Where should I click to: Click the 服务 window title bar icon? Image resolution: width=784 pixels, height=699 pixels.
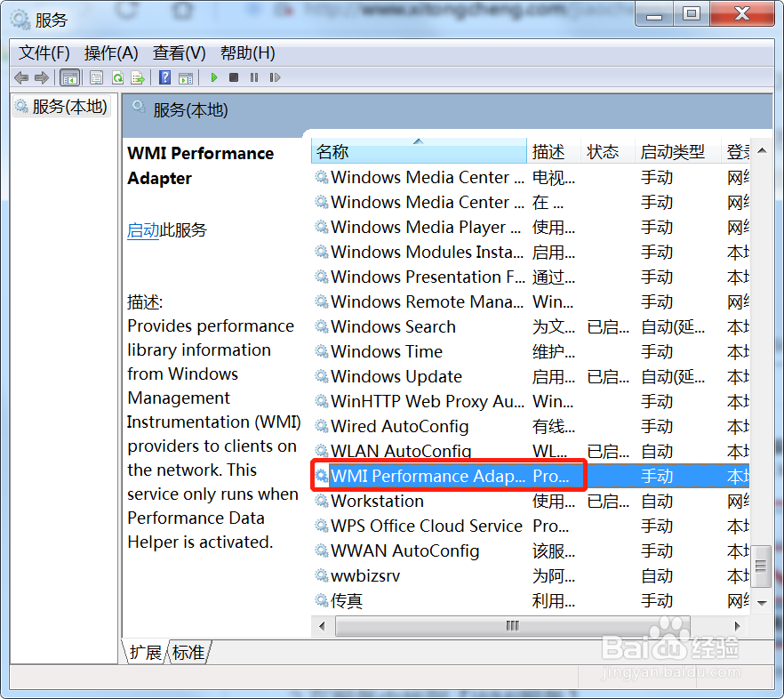tap(20, 20)
